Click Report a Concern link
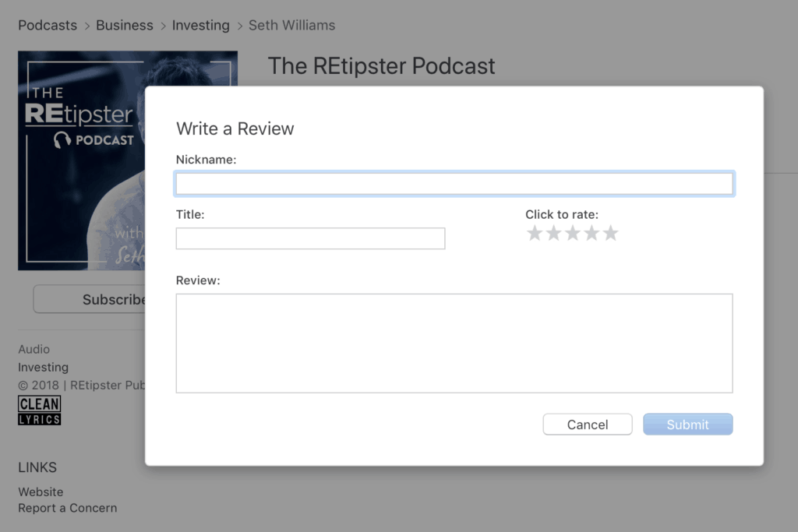Screen dimensions: 798x532 [68, 508]
